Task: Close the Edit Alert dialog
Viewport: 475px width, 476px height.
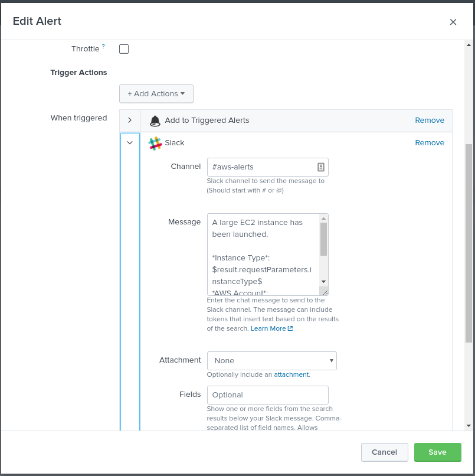Action: (x=453, y=22)
